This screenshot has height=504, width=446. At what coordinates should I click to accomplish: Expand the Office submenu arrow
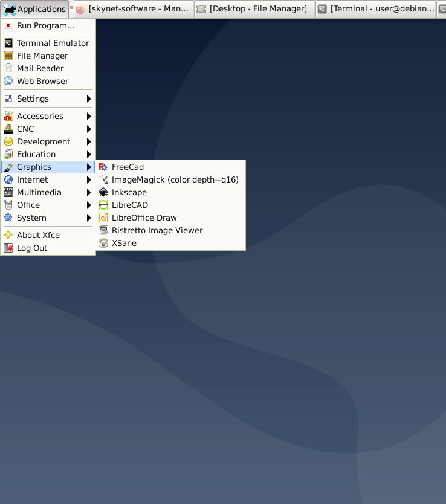click(89, 205)
